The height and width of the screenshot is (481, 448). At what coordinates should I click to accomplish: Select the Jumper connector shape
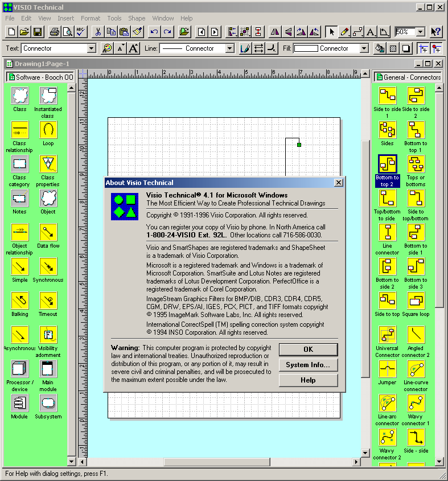[x=387, y=372]
